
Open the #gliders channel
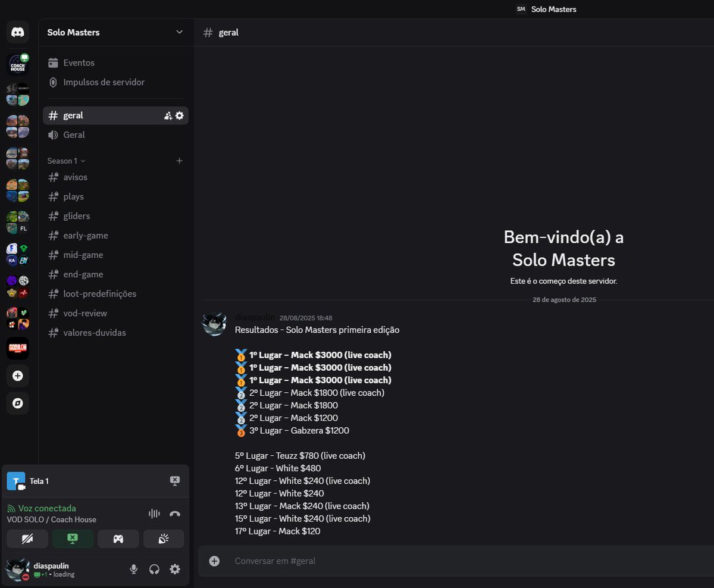(x=115, y=216)
